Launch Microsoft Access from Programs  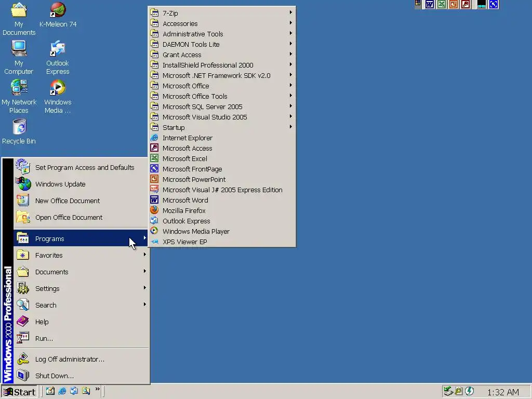(222, 148)
